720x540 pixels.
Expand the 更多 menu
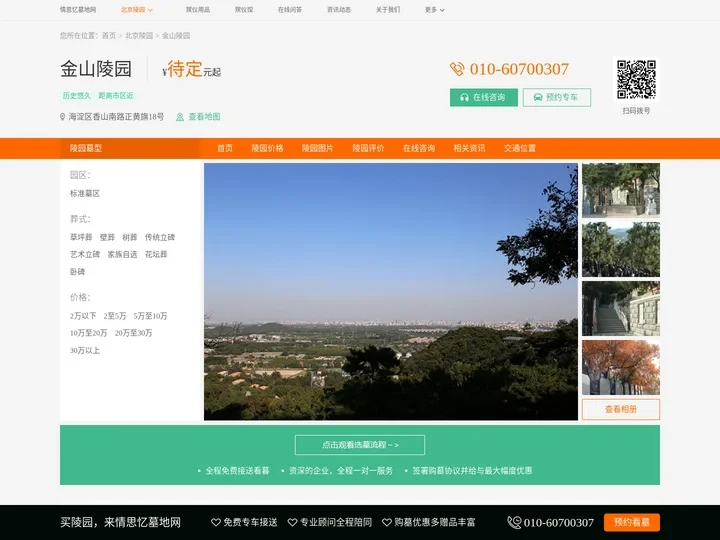click(434, 10)
